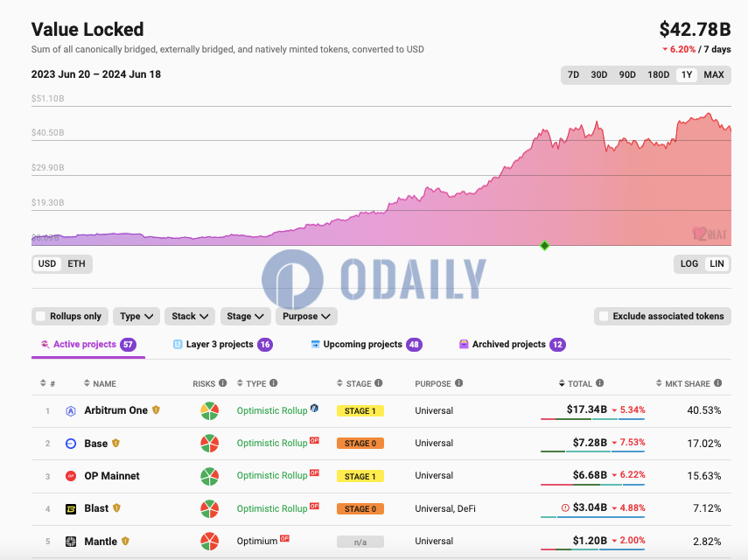Select the 90D time range
Image resolution: width=748 pixels, height=560 pixels.
[627, 75]
